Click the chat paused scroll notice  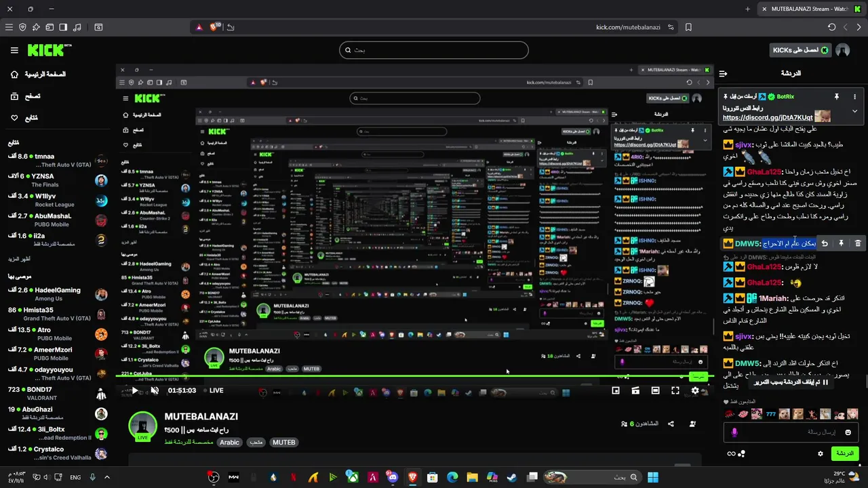tap(792, 382)
